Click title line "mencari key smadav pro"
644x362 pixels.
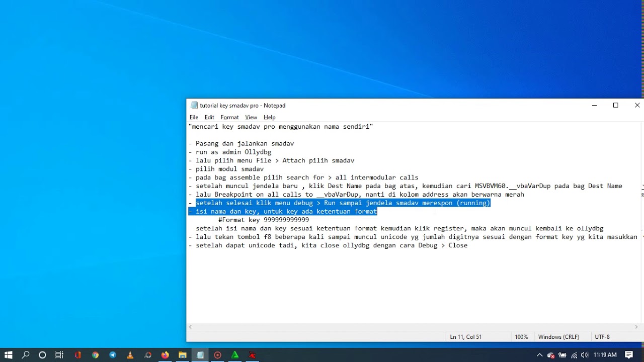tap(281, 127)
